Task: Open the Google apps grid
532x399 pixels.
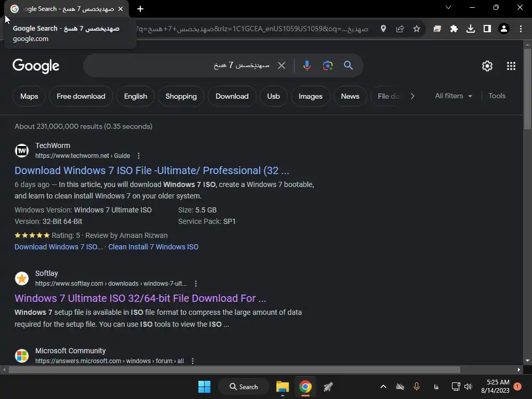Action: 511,66
